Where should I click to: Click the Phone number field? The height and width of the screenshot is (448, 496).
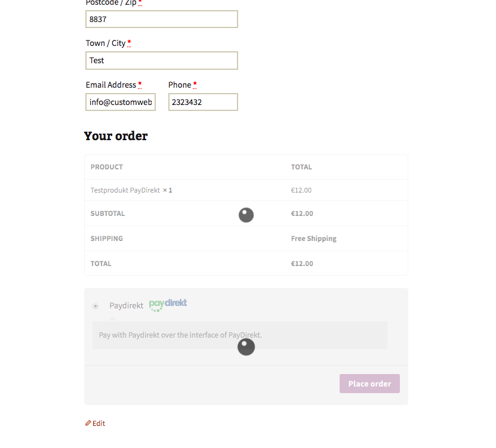pos(203,102)
